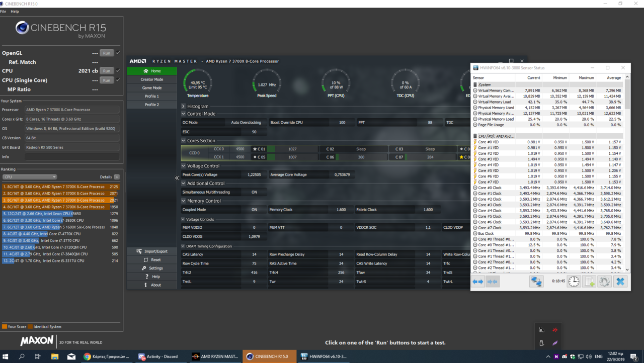Image resolution: width=644 pixels, height=363 pixels.
Task: Select Intel i7-4770K ranking entry
Action: tap(61, 234)
